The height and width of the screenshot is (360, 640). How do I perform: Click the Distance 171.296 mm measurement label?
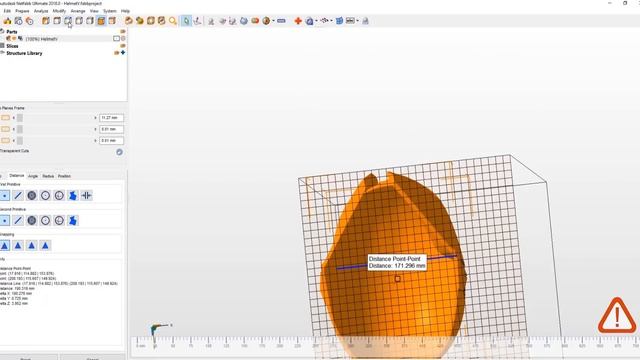(x=397, y=262)
